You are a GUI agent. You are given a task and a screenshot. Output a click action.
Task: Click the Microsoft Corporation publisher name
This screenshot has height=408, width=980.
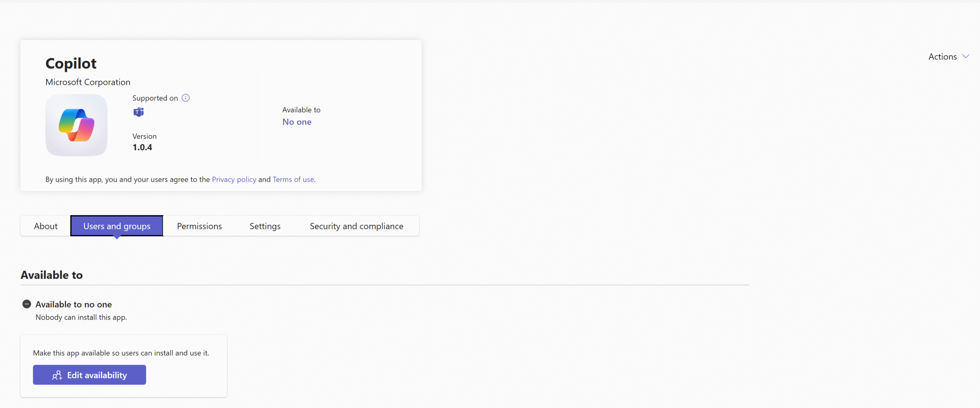click(88, 82)
